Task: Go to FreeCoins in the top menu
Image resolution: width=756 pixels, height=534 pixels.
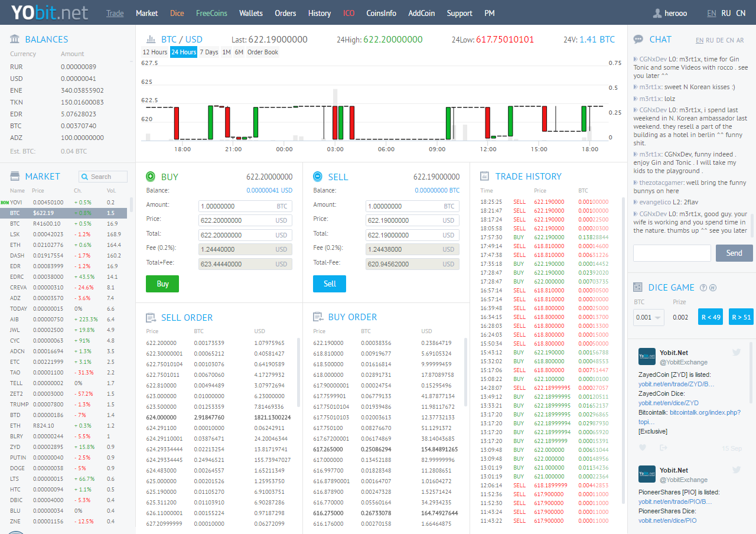Action: 211,13
